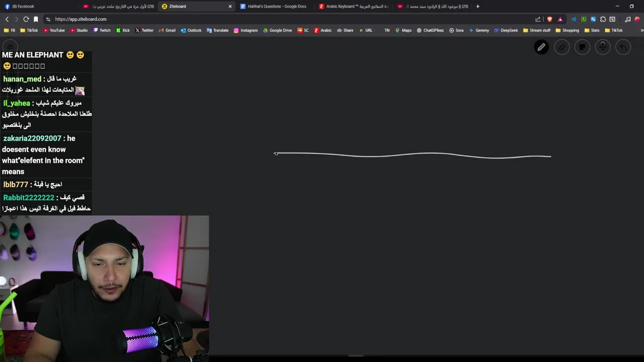644x362 pixels.
Task: Click chat username lblb777
Action: [16, 185]
